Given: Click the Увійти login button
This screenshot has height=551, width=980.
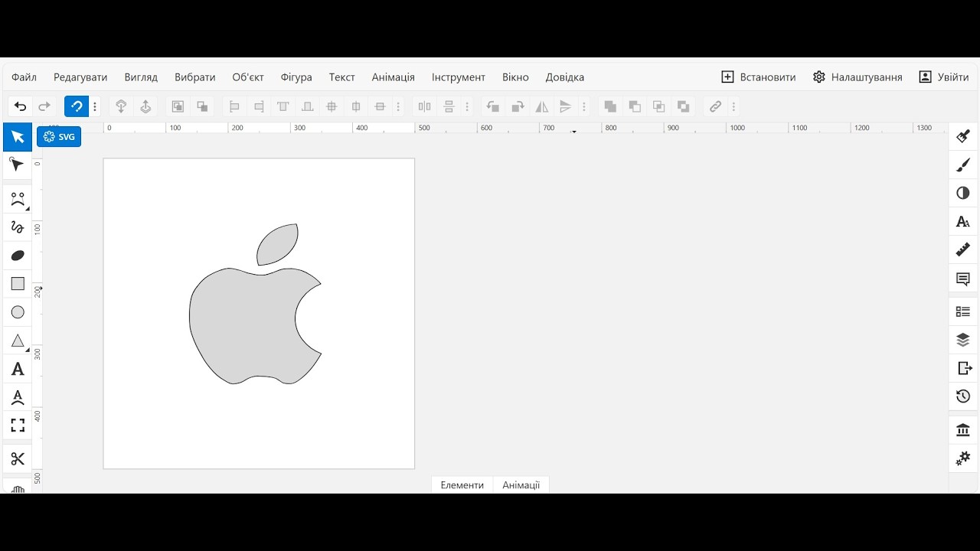Looking at the screenshot, I should pyautogui.click(x=944, y=77).
